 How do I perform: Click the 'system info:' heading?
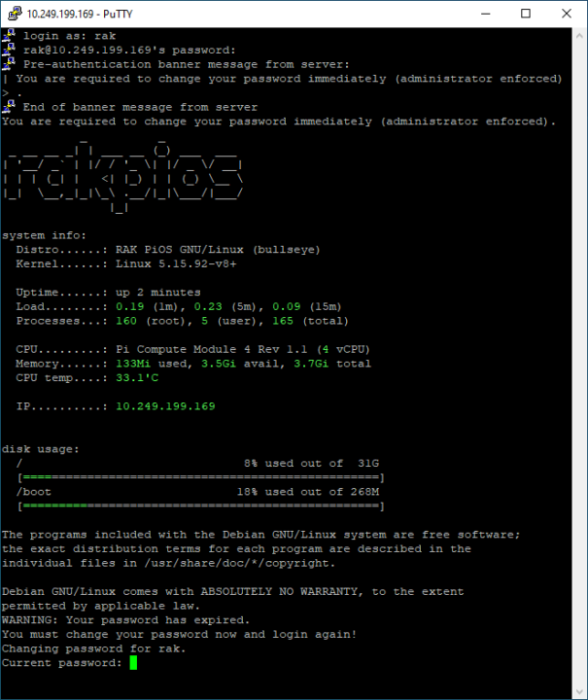pyautogui.click(x=44, y=235)
